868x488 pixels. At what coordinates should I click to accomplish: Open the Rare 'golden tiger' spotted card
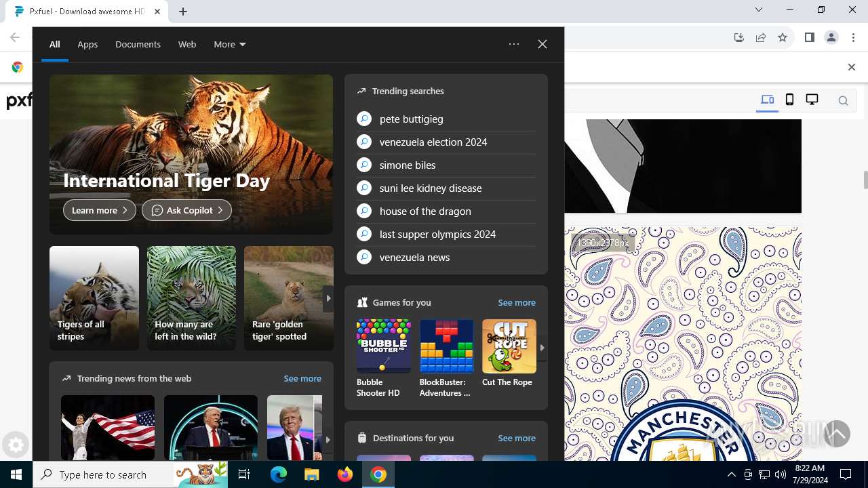(289, 298)
